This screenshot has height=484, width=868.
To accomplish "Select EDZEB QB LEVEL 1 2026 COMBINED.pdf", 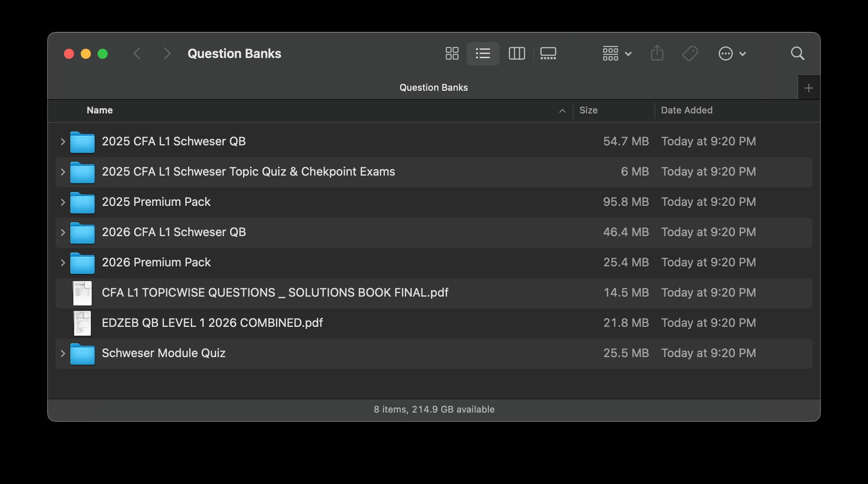I will pos(434,323).
